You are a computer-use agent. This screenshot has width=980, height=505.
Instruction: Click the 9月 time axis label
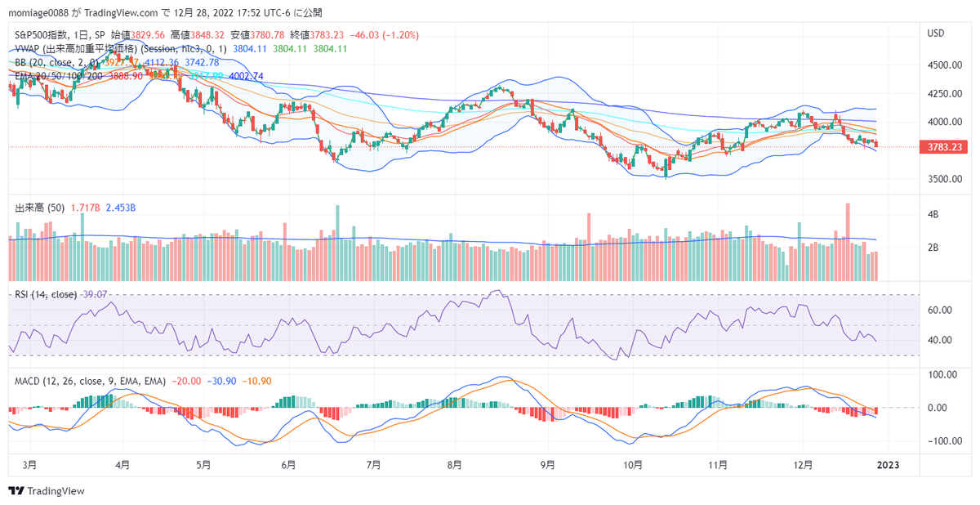click(547, 464)
